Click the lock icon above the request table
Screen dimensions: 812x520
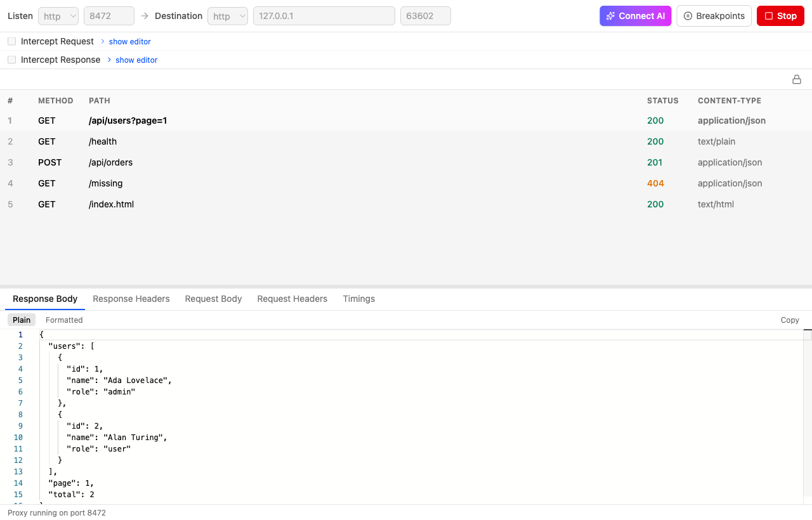tap(797, 79)
